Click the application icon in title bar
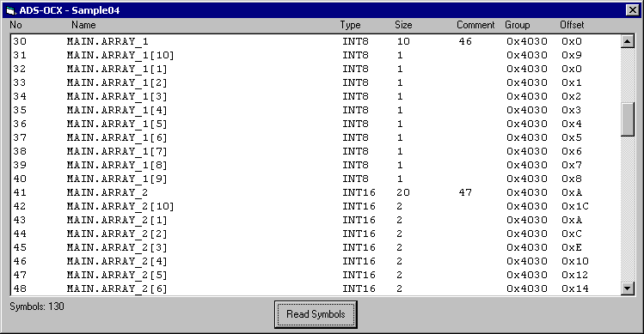 point(10,10)
